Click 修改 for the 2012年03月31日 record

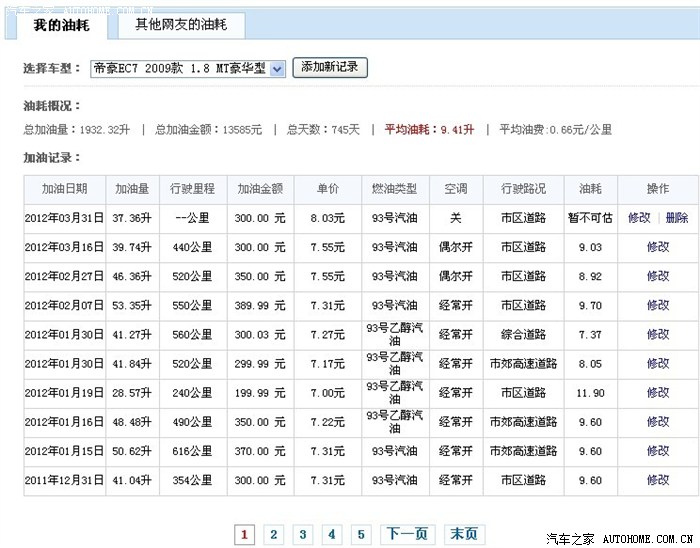point(639,218)
